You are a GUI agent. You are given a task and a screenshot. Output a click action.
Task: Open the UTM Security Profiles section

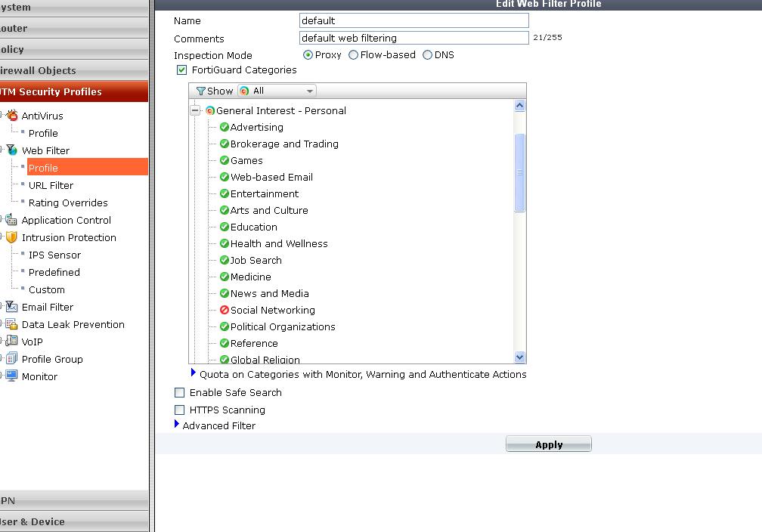pyautogui.click(x=74, y=92)
